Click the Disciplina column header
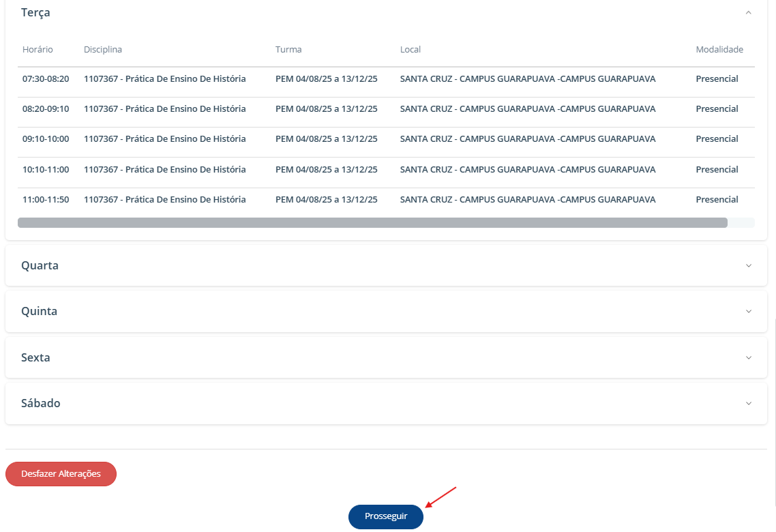Viewport: 776px width, 532px height. (103, 50)
